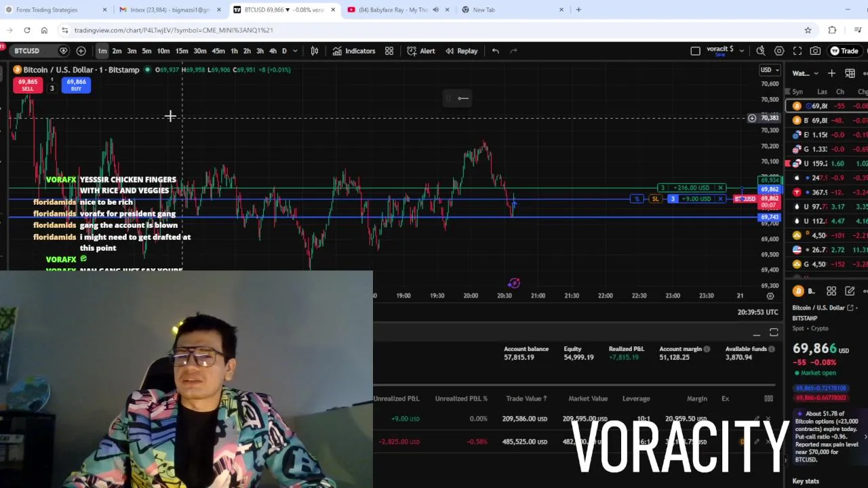Take a chart snapshot with camera icon
Viewport: 868px width, 488px height.
click(815, 51)
